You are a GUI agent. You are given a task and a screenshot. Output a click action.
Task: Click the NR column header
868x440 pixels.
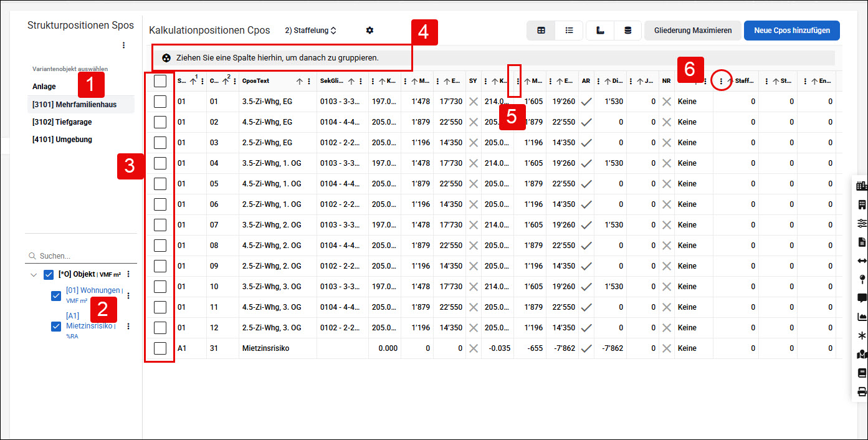point(666,82)
